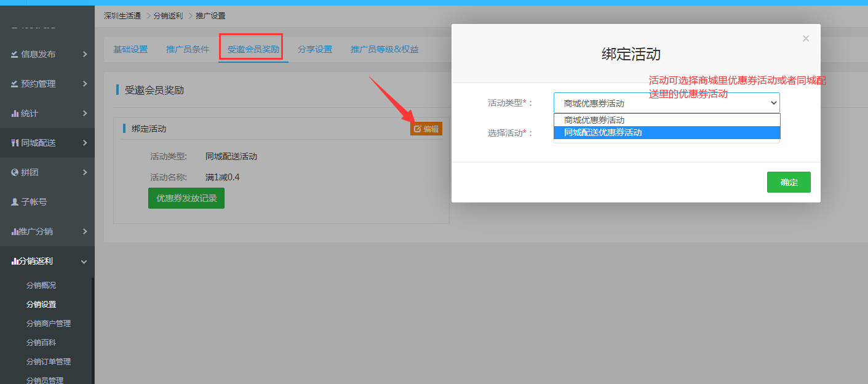Expand the 同城配送 menu chevron
Image resolution: width=868 pixels, height=384 pixels.
coord(84,143)
